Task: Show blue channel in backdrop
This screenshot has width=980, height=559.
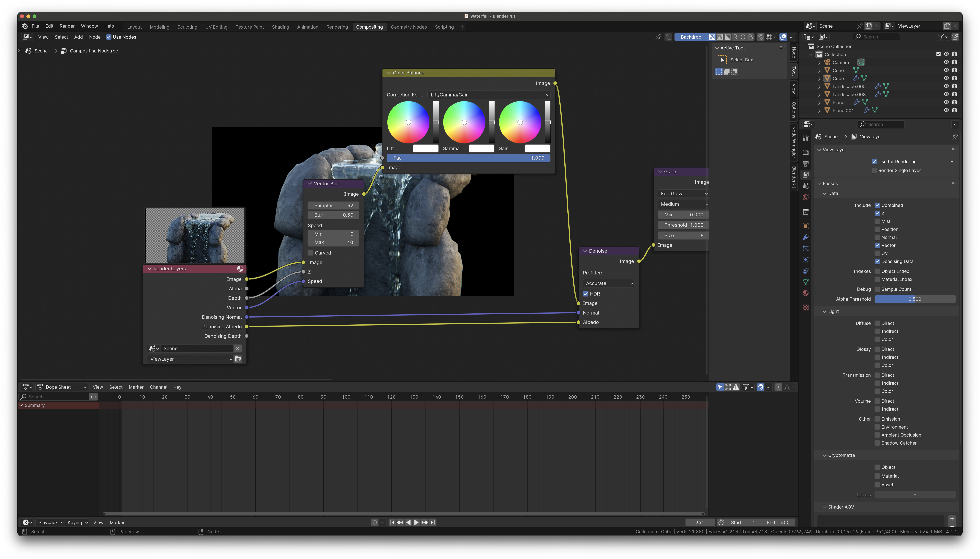Action: (x=750, y=37)
